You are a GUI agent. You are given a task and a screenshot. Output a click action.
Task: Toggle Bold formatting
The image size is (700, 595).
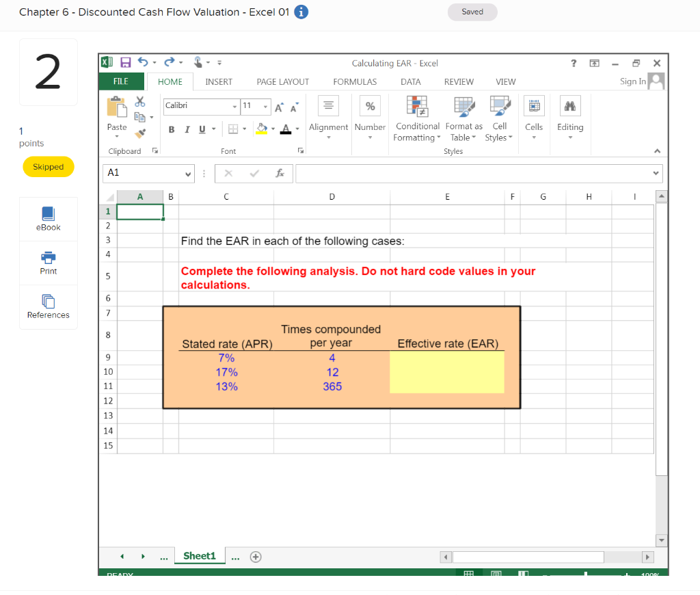pyautogui.click(x=172, y=129)
